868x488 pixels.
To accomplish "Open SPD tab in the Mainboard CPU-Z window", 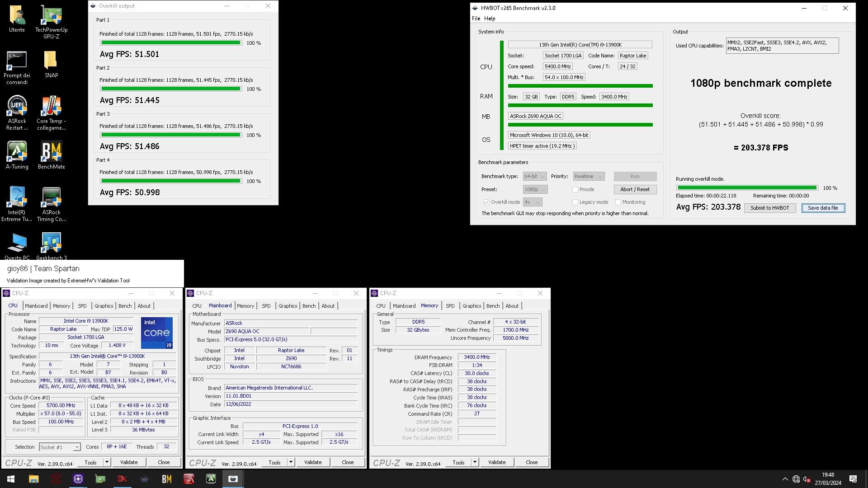I will pos(266,306).
